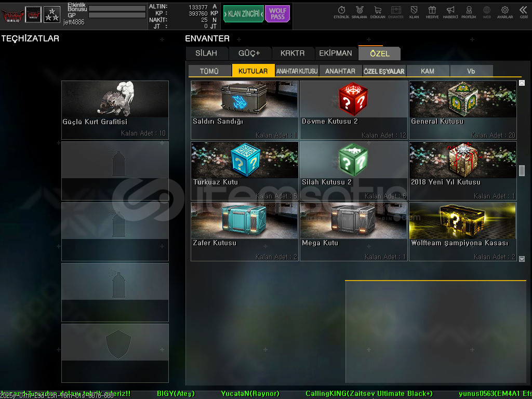Click the empty shield equipment slot
The image size is (532, 399).
tap(115, 353)
